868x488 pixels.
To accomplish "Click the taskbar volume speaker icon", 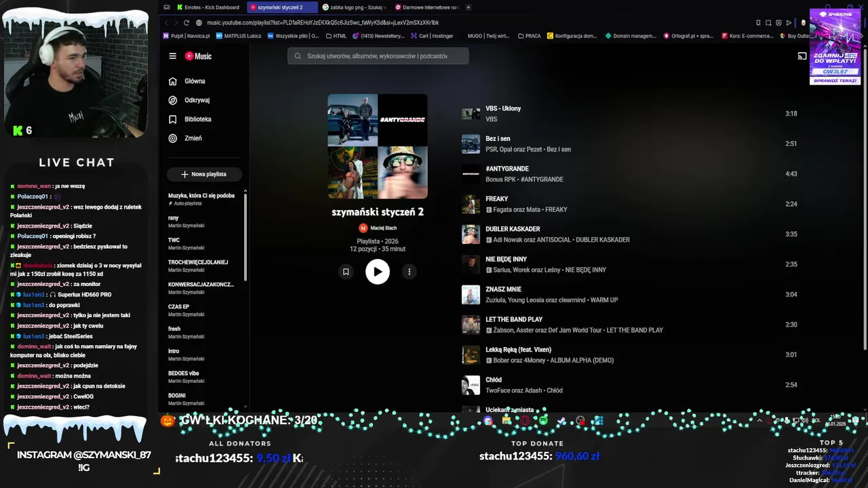I will pos(805,420).
